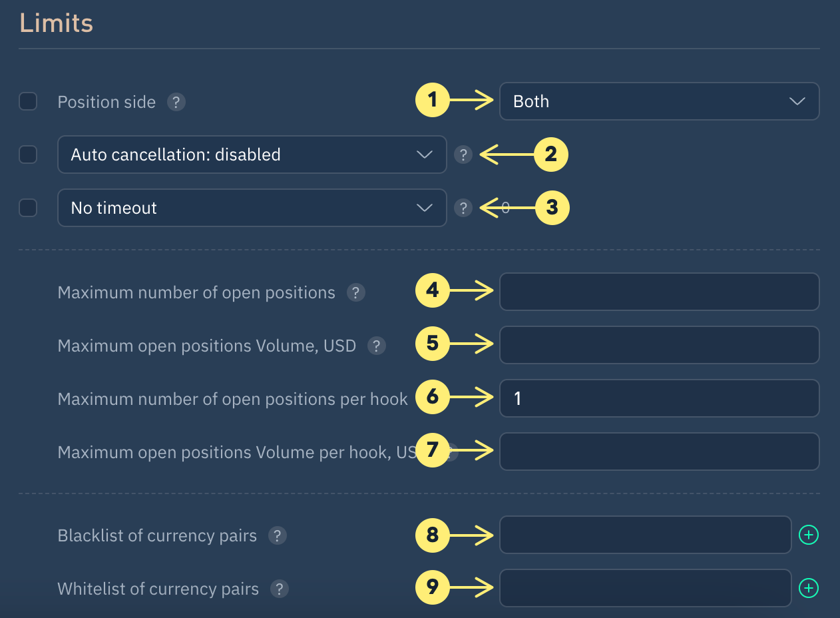
Task: Open help for Maximum number of open positions
Action: click(356, 292)
